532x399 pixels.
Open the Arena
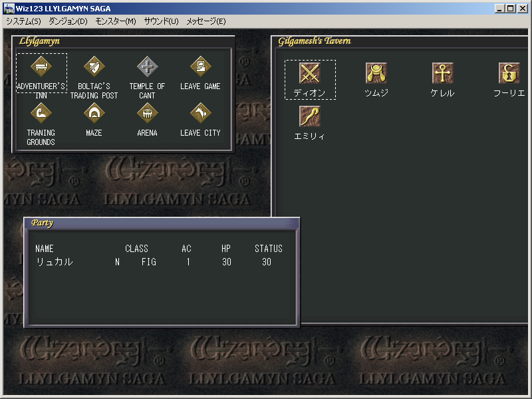147,113
